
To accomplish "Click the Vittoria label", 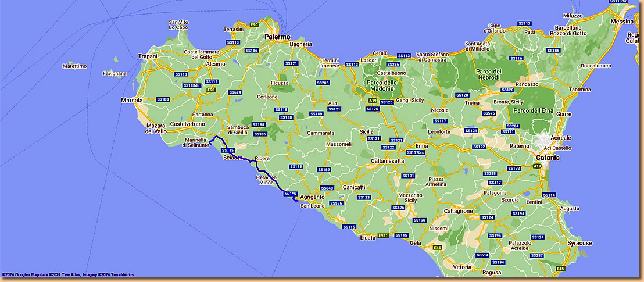I will (x=463, y=267).
